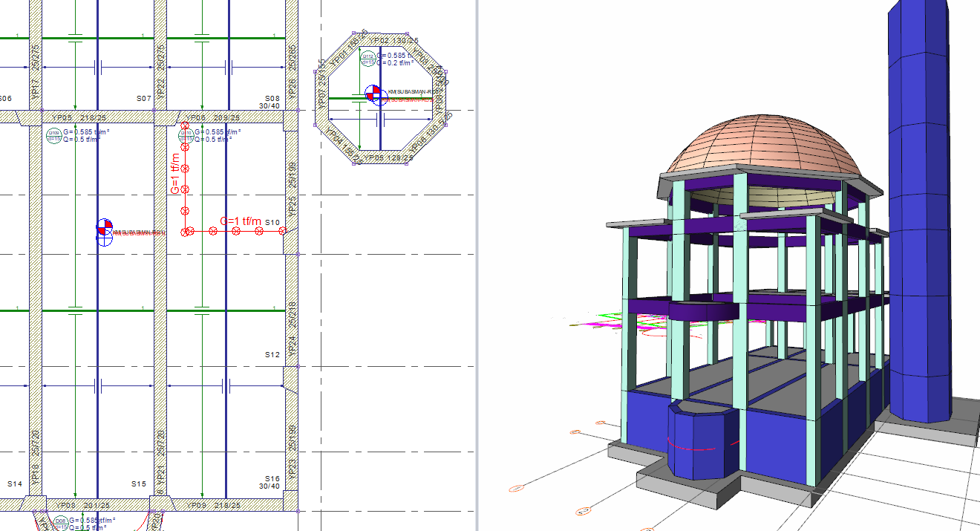
Task: Select the horizontal G=1 tf/m load label
Action: tap(241, 221)
